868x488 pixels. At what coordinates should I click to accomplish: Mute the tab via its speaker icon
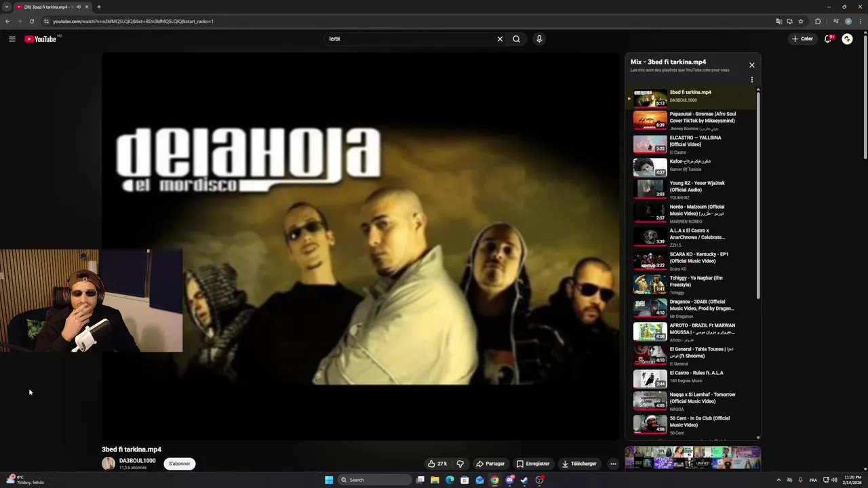click(x=78, y=7)
